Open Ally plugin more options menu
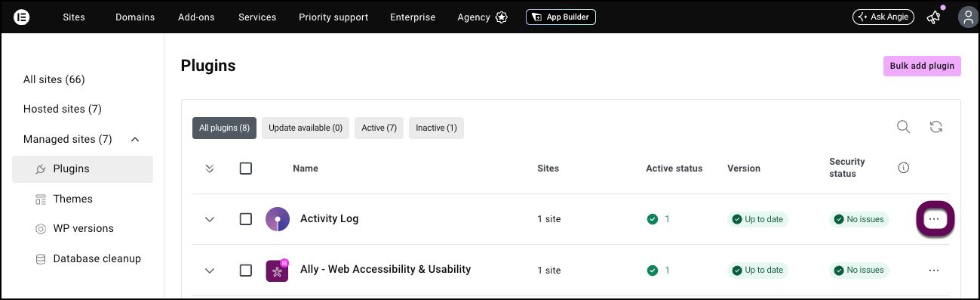Viewport: 980px width, 300px height. (x=934, y=270)
